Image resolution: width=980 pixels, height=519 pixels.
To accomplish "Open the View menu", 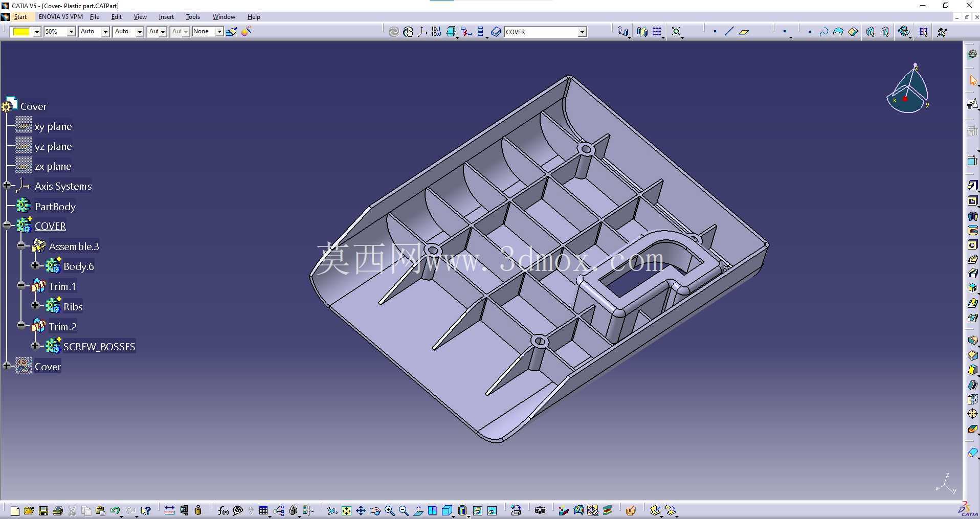I will click(x=140, y=17).
